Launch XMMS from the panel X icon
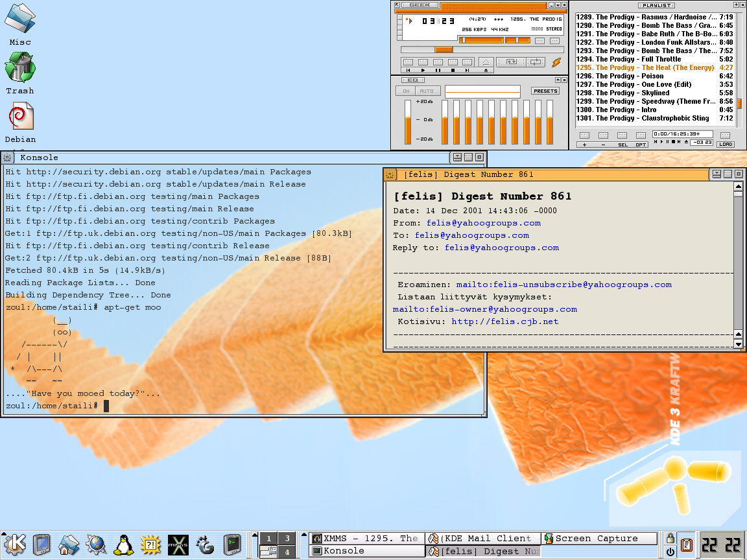The image size is (747, 560). point(178,544)
